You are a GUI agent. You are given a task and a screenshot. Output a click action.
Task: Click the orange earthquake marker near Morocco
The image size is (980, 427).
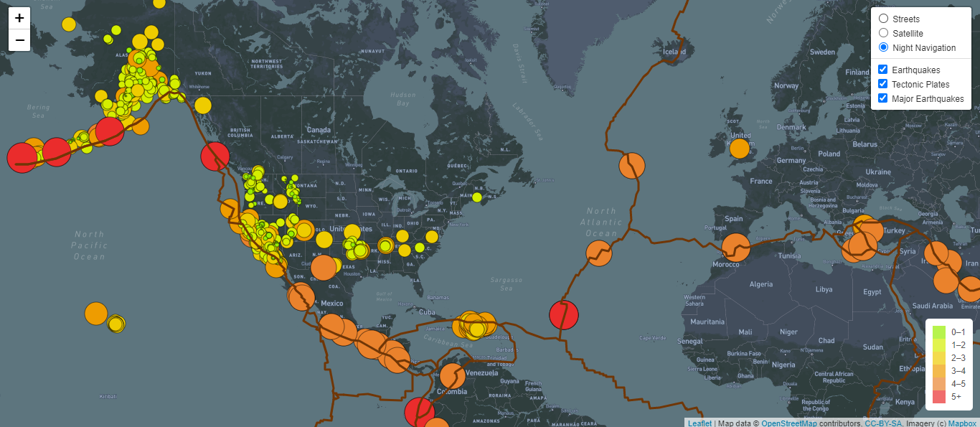point(735,246)
